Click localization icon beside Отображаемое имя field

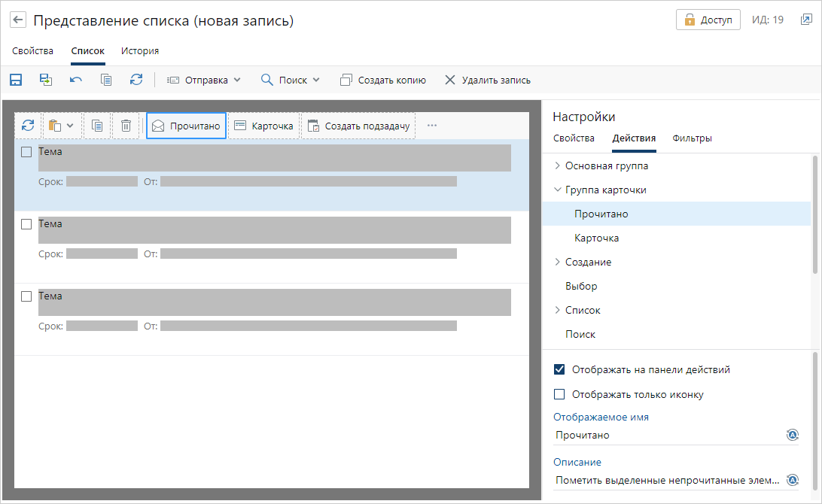pos(792,435)
